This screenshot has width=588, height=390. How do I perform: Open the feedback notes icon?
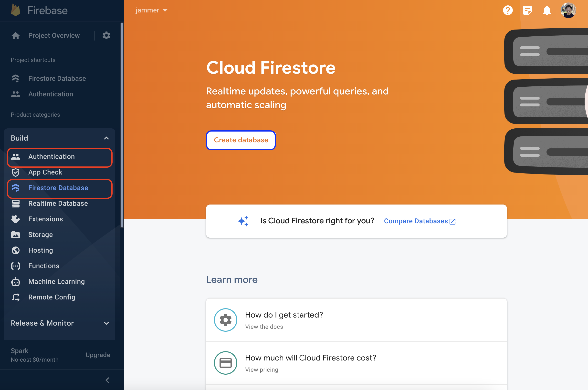coord(527,10)
